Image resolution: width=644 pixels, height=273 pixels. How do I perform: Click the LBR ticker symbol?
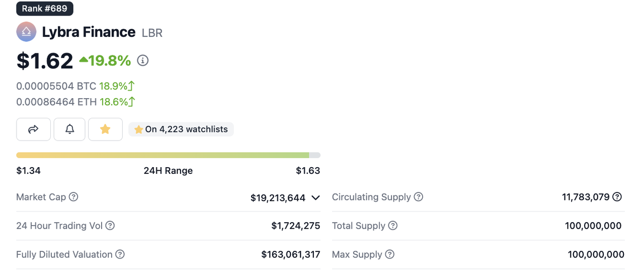click(x=152, y=33)
